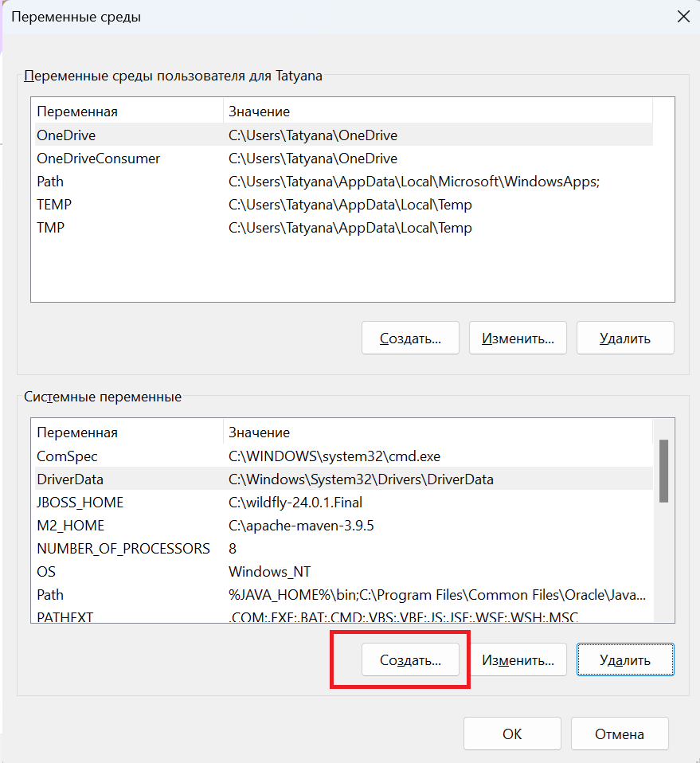Click Изменить under system variables
This screenshot has width=700, height=763.
[518, 660]
